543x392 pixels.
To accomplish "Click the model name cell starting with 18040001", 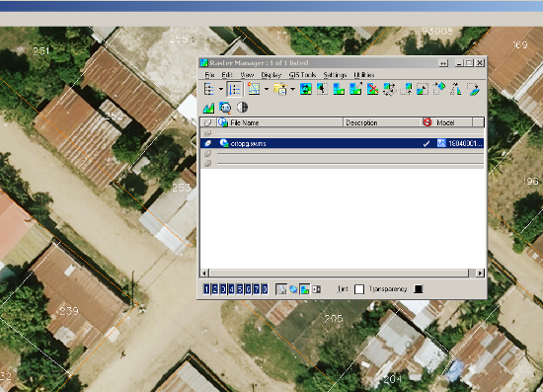I will tap(465, 143).
